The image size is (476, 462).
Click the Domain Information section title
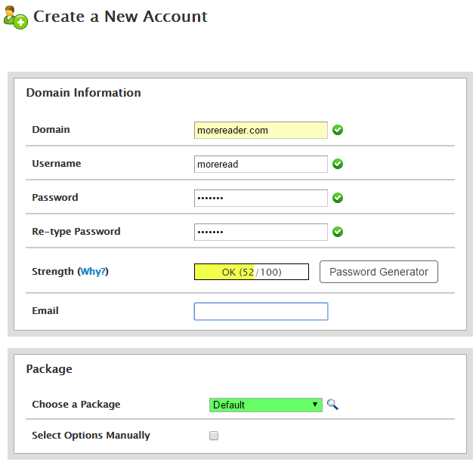pos(83,93)
